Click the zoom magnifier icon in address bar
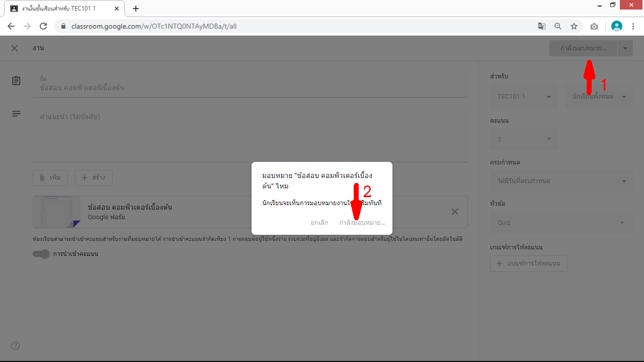This screenshot has width=644, height=362. pos(557,26)
